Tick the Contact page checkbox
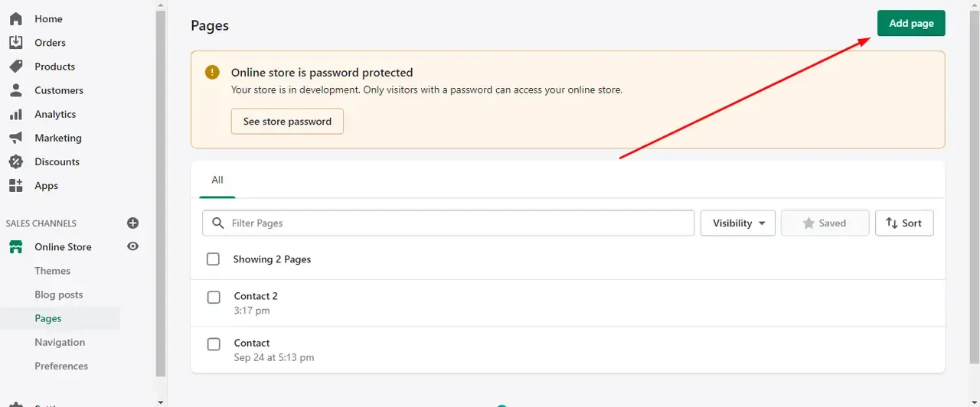The width and height of the screenshot is (980, 407). [214, 344]
